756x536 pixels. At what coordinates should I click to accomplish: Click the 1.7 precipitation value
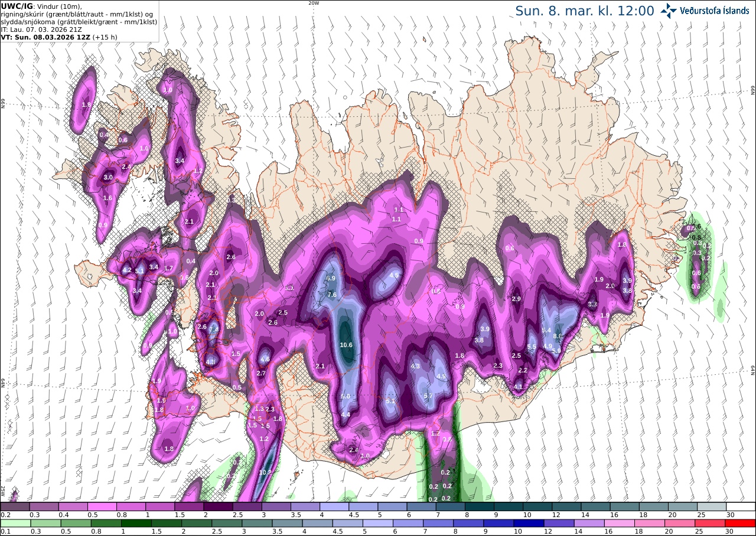tap(168, 269)
